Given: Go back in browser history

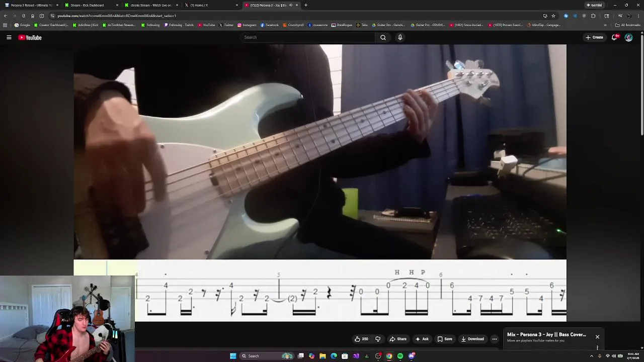Looking at the screenshot, I should pos(6,16).
